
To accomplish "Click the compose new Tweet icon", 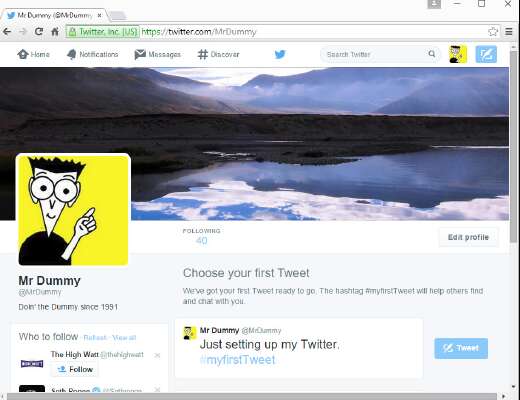I will [486, 54].
